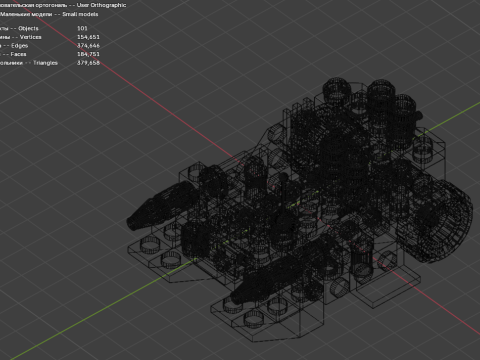
Task: Click the 'Vertices' statistics label
Action: 30,37
